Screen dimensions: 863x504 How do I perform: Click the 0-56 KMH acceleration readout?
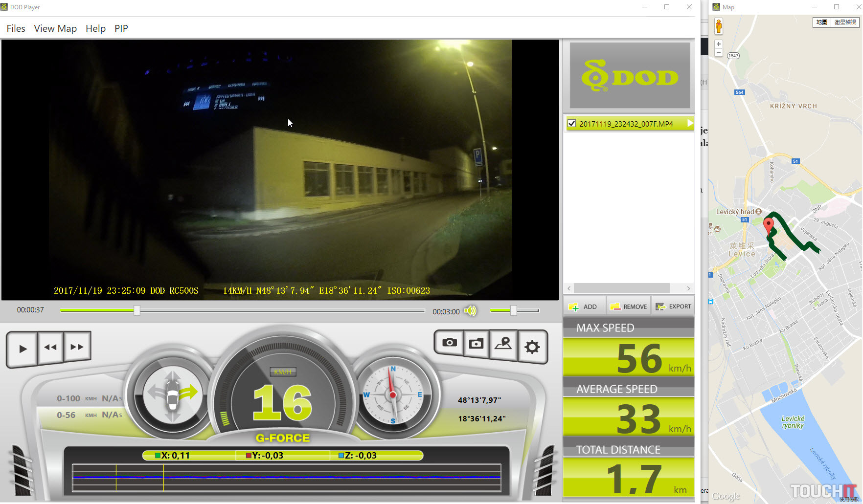(x=89, y=415)
